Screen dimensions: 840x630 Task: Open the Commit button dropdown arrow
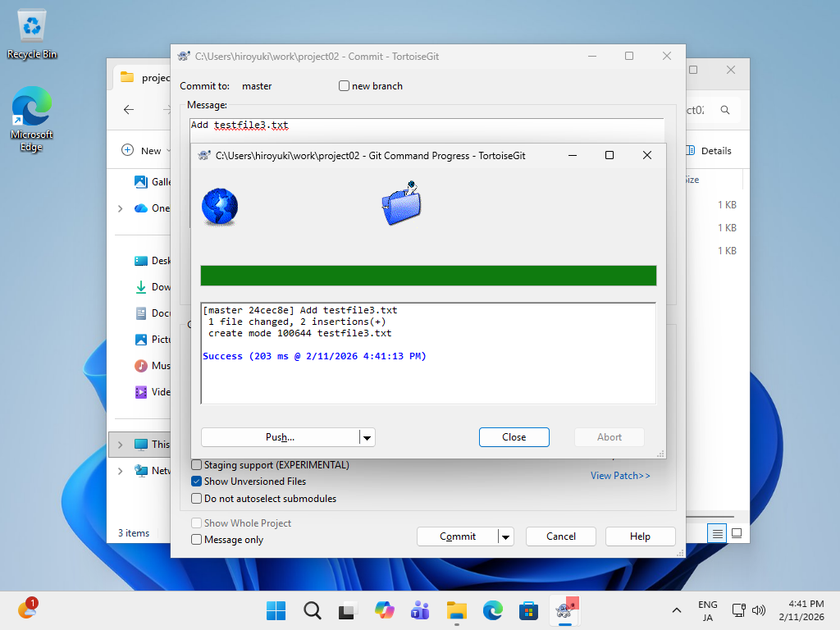(505, 536)
